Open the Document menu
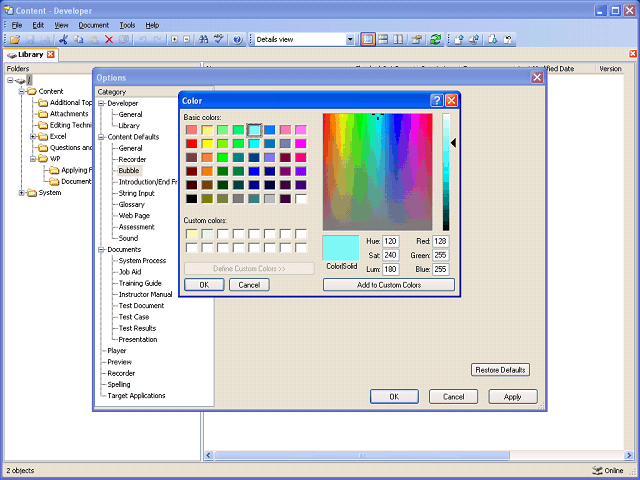The image size is (640, 480). point(94,24)
